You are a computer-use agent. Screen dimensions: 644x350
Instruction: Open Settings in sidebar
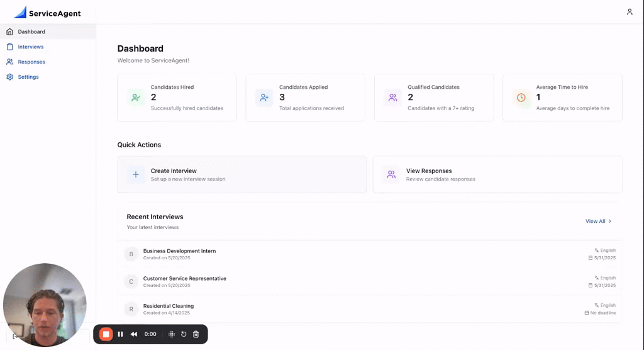48,77
